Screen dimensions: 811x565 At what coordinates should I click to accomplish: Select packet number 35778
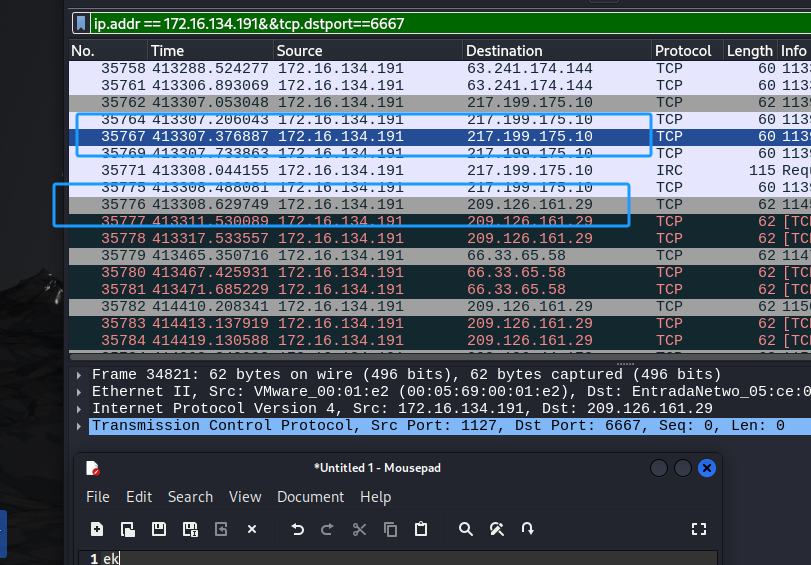(440, 239)
